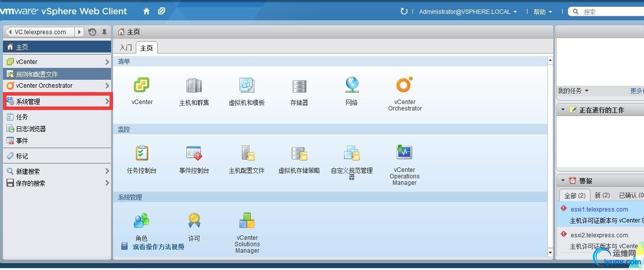Select All (全部) alarms tab
The height and width of the screenshot is (270, 644).
click(575, 195)
